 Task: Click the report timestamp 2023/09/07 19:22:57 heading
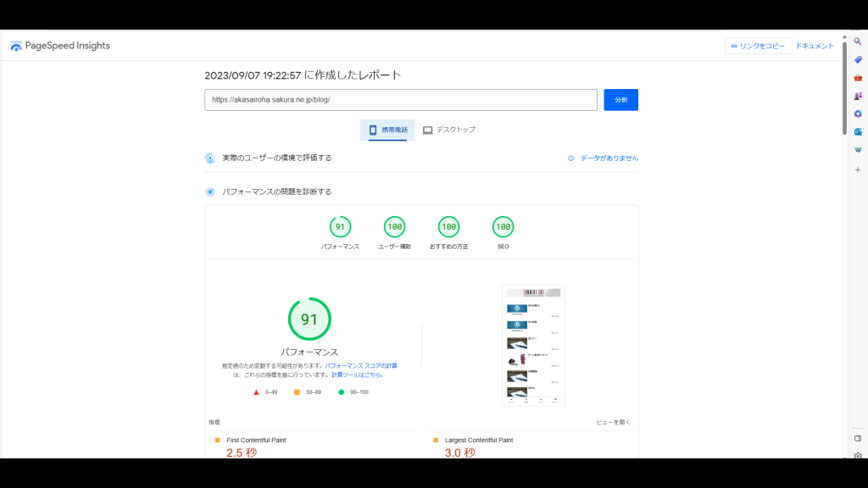[303, 75]
